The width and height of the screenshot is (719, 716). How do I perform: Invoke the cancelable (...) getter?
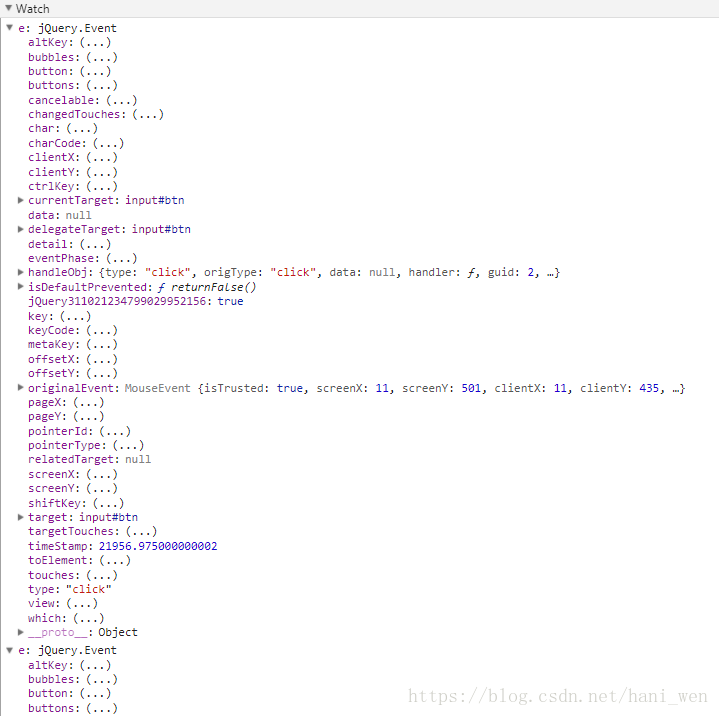pos(122,100)
